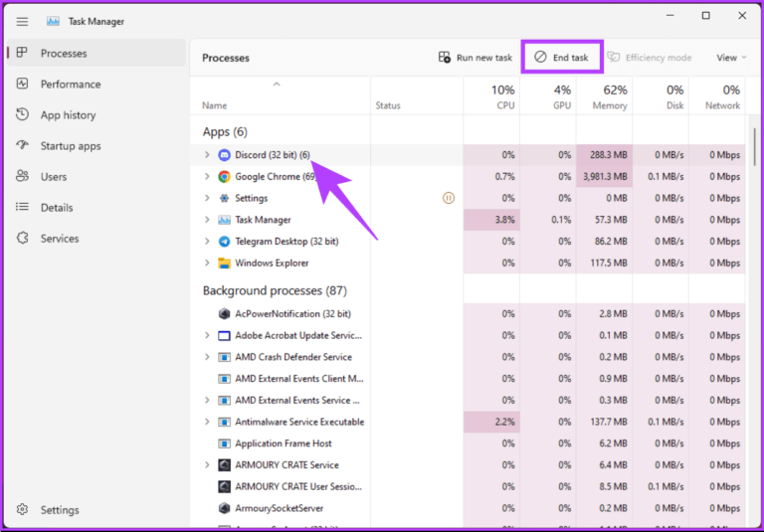The width and height of the screenshot is (764, 532).
Task: Open the hamburger navigation menu
Action: [x=22, y=22]
